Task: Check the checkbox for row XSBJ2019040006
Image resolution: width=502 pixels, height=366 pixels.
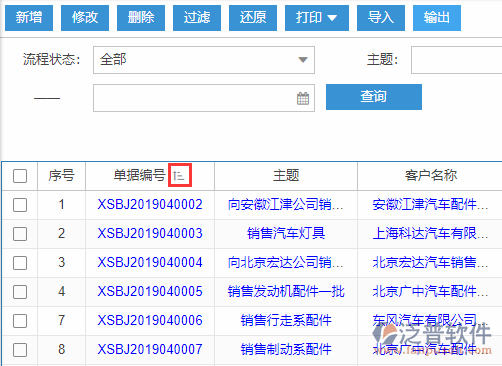Action: 20,321
